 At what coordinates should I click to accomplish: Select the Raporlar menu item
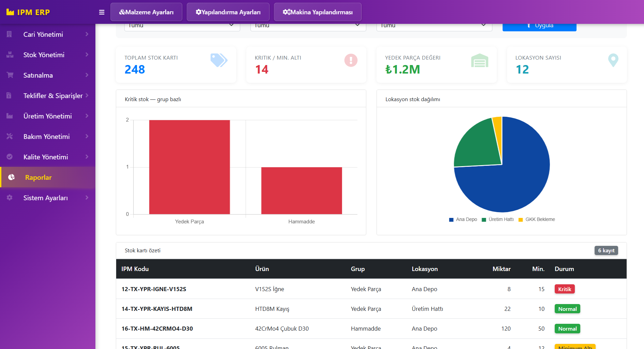[x=48, y=177]
